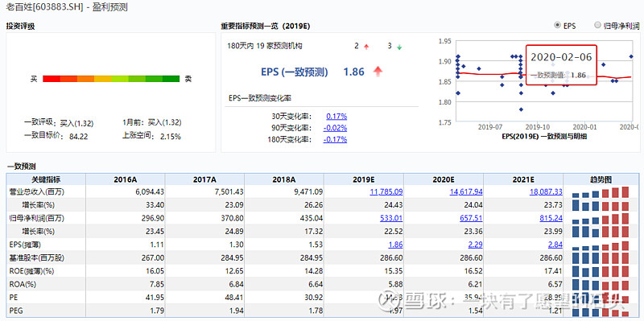Click 2021E ROA value 6.57

(x=555, y=285)
